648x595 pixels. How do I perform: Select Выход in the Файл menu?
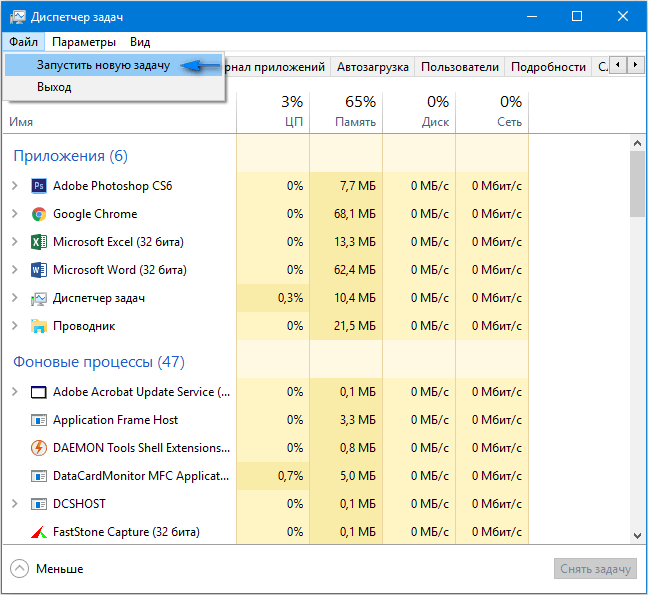point(54,87)
